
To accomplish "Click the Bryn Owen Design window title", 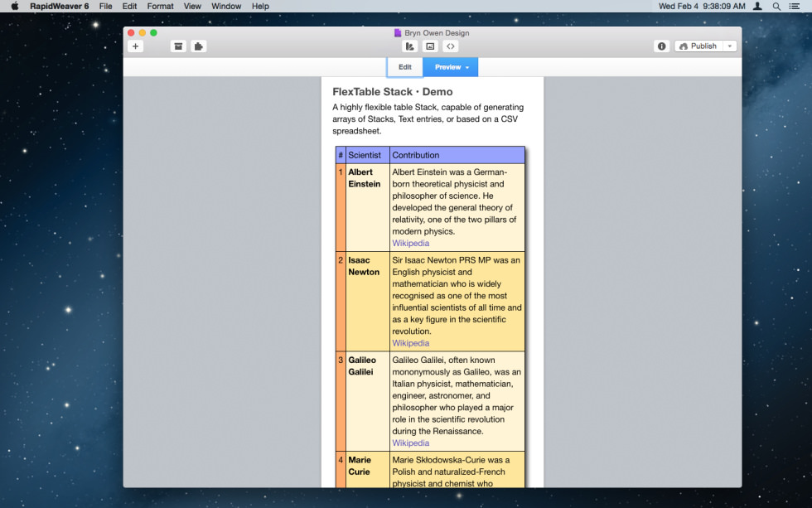I will (437, 32).
